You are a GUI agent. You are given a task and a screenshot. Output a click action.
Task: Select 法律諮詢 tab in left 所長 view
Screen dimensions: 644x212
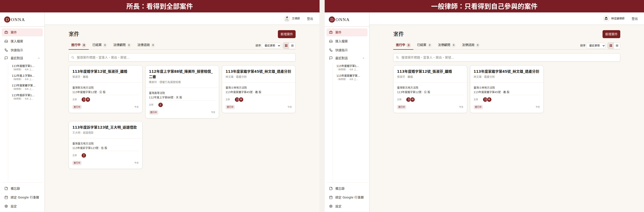(x=146, y=45)
